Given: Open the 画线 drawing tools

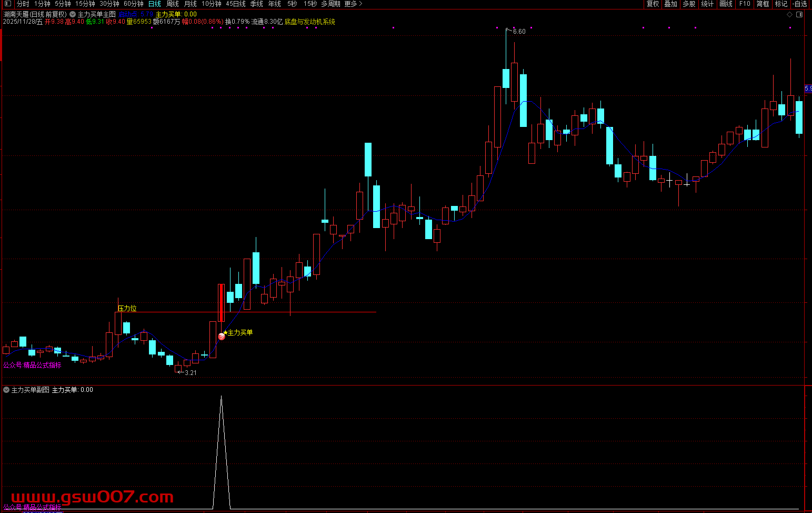Looking at the screenshot, I should (726, 4).
